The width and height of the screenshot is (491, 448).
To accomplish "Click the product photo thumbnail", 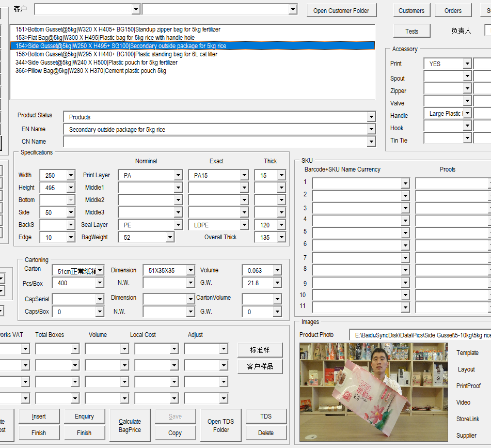I will pyautogui.click(x=373, y=392).
